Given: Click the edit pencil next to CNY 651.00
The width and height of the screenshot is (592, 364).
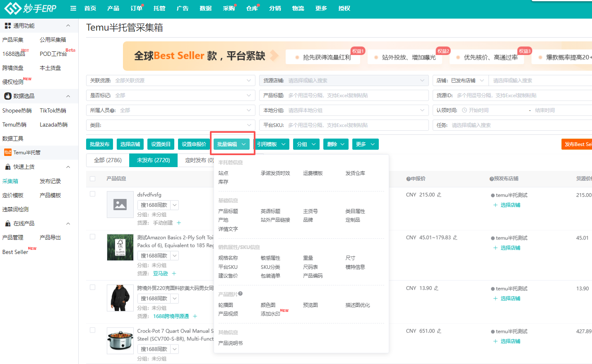Looking at the screenshot, I should click(439, 331).
